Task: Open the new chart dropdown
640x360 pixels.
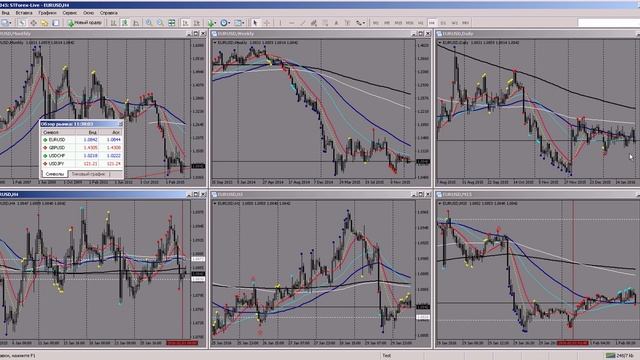Action: coord(7,23)
